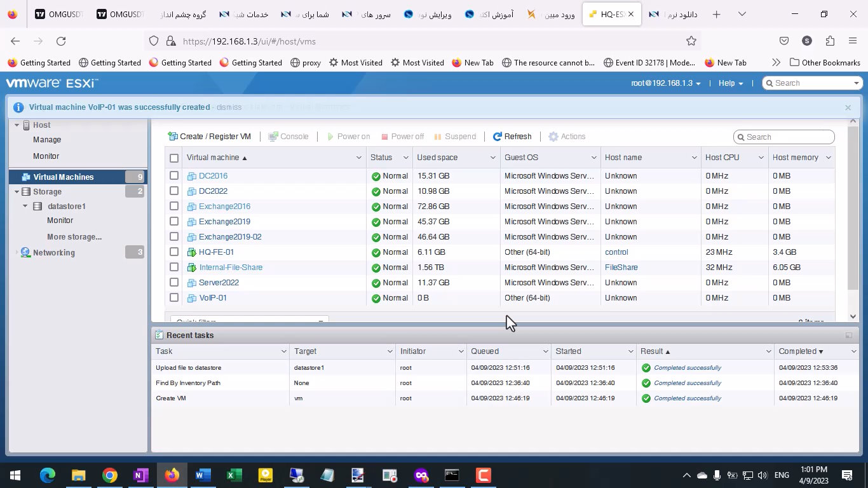Screen dimensions: 868x488
Task: Open Word from the taskbar
Action: [203, 475]
